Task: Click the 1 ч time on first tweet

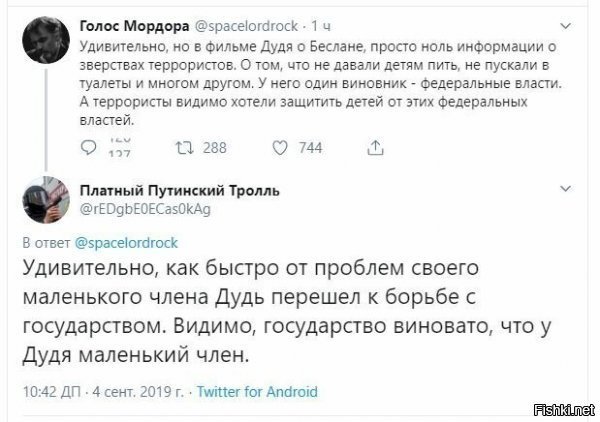Action: point(321,26)
